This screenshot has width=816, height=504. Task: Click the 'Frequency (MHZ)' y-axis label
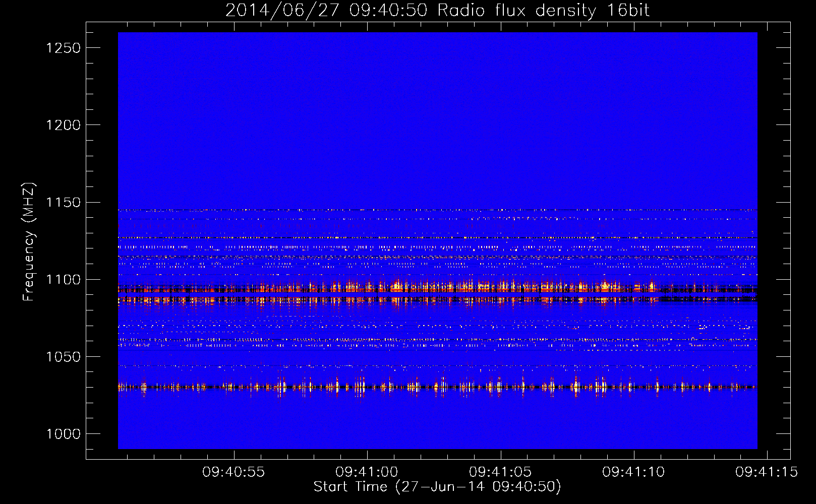(x=29, y=242)
